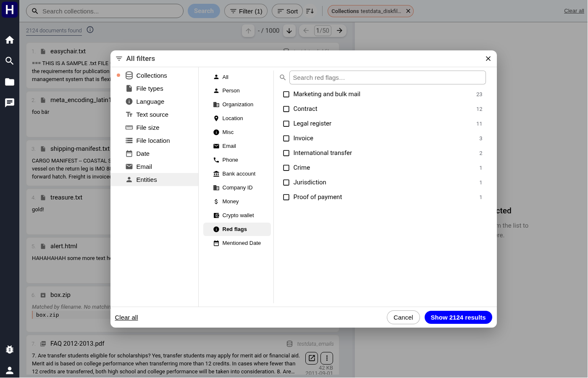Open the Home icon in sidebar
The image size is (588, 378).
(x=10, y=40)
